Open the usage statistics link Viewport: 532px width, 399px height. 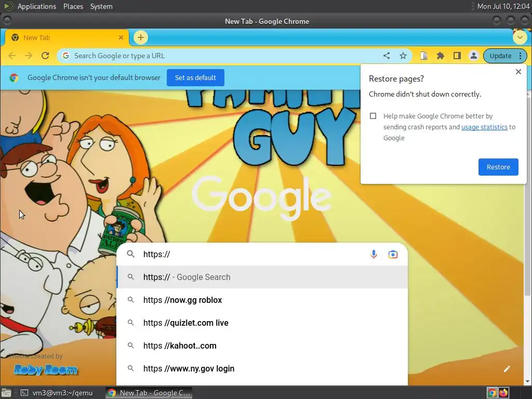tap(484, 127)
